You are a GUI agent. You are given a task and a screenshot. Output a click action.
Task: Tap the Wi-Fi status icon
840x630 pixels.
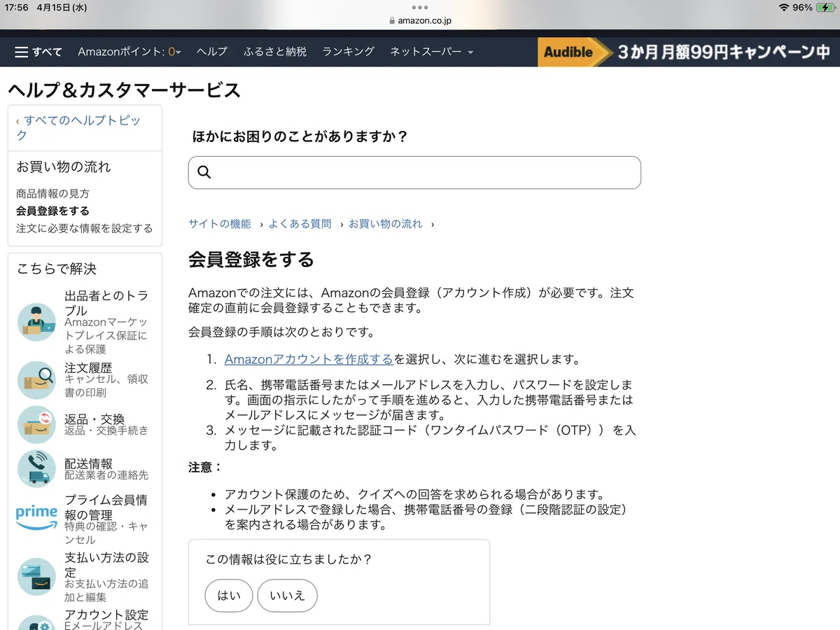(x=783, y=7)
